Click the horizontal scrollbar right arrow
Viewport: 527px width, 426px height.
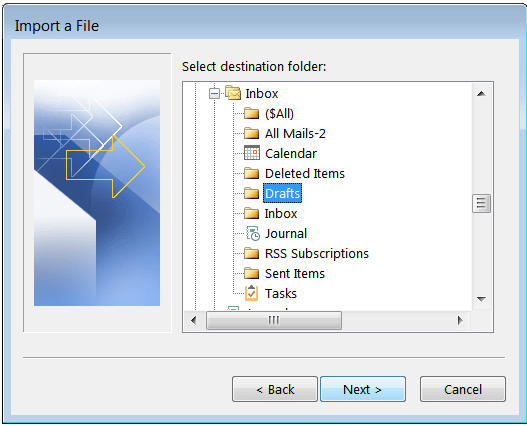[x=460, y=320]
